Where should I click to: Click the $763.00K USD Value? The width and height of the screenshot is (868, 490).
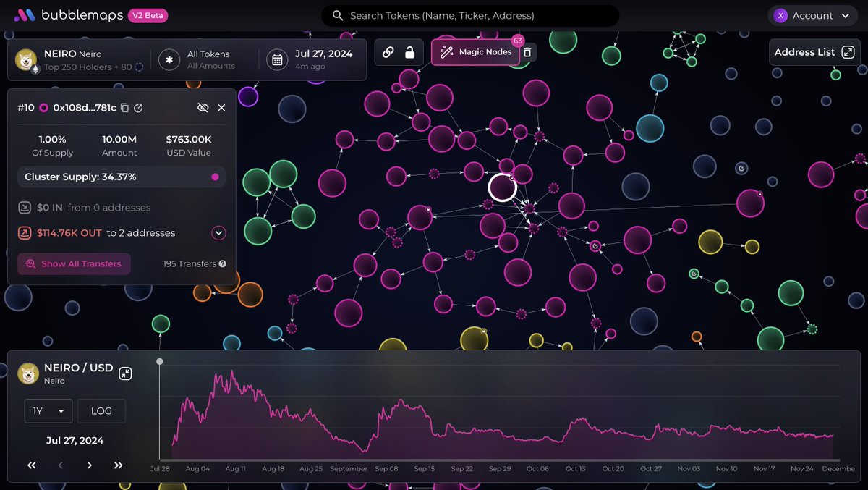(189, 139)
